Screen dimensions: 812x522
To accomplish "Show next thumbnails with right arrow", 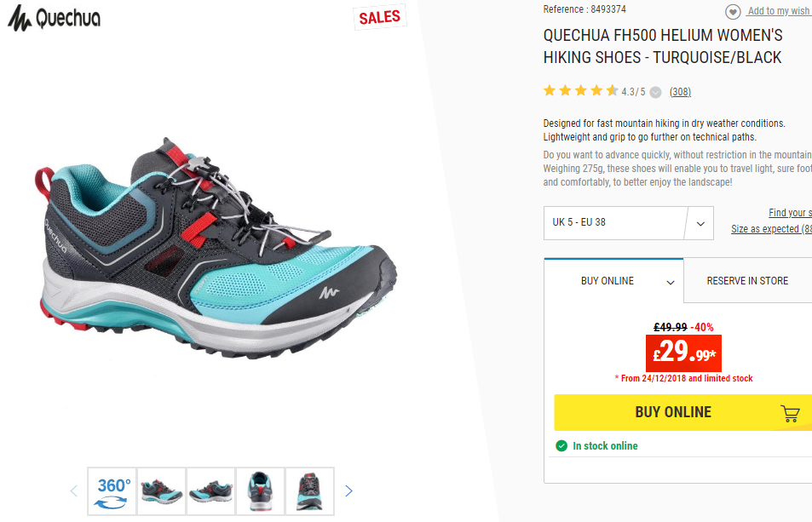I will click(x=348, y=491).
